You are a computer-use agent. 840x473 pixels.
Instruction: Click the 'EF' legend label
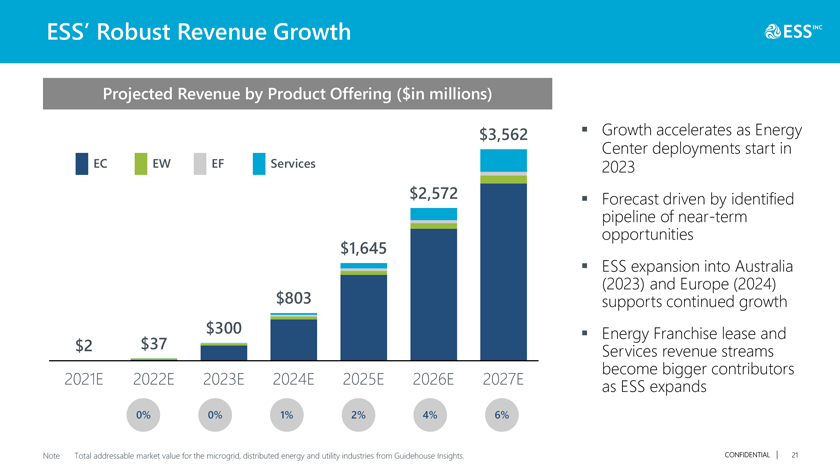[218, 164]
